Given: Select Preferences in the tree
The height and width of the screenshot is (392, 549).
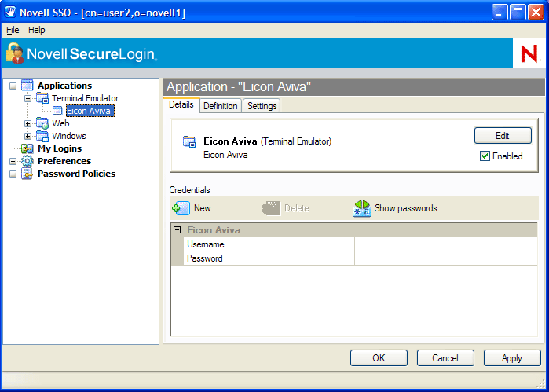Looking at the screenshot, I should point(64,161).
